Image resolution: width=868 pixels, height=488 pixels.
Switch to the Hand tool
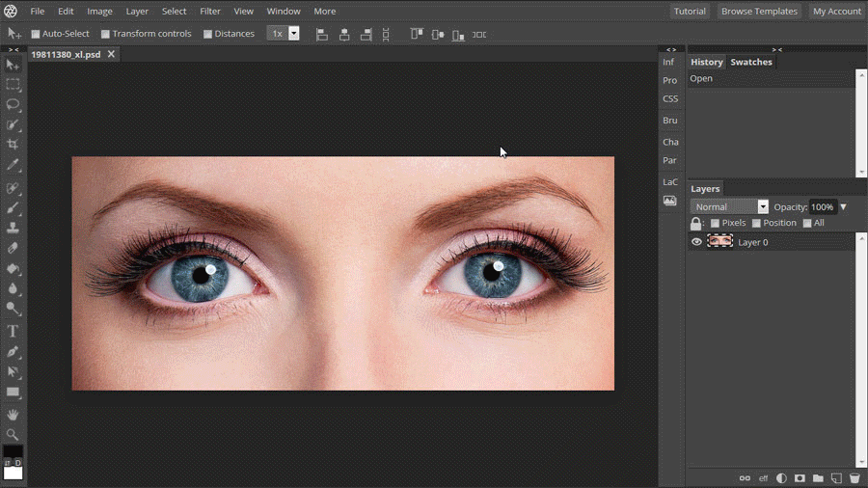(13, 415)
